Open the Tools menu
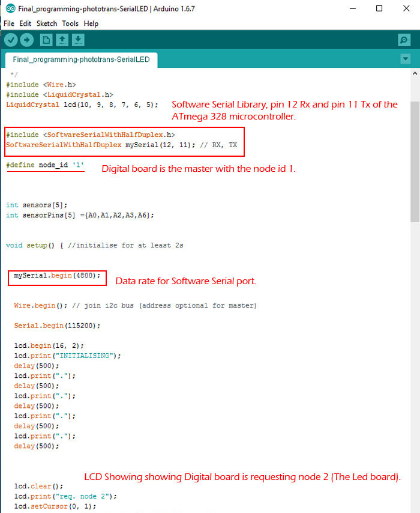Image resolution: width=420 pixels, height=513 pixels. (x=70, y=23)
